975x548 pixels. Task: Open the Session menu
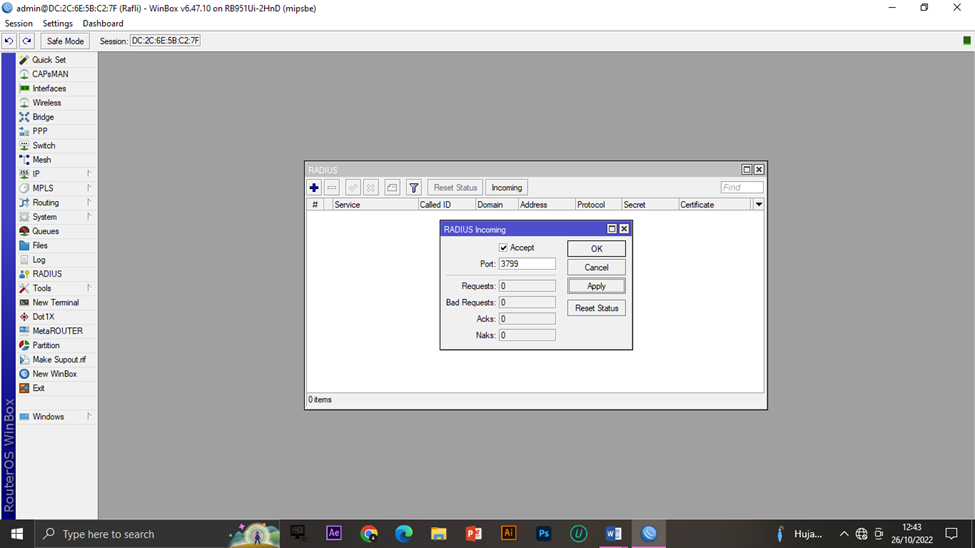[19, 24]
